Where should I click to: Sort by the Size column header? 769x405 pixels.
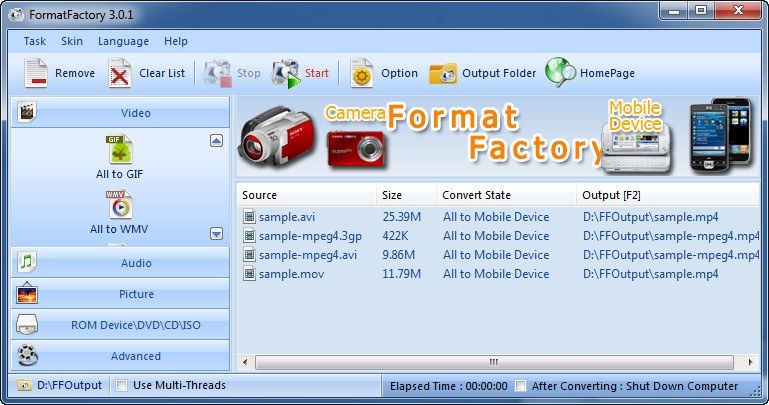[x=407, y=195]
